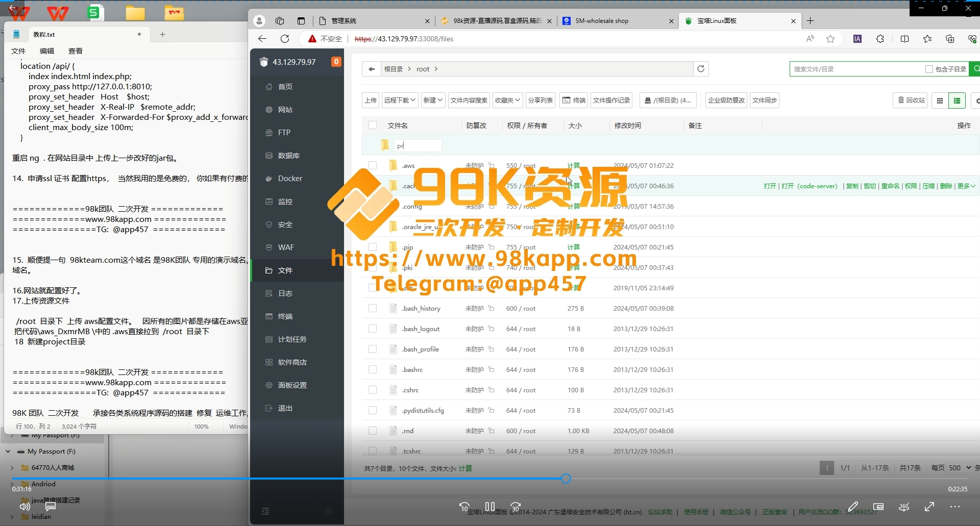980x526 pixels.
Task: Enter fullscreen in the video player
Action: 929,507
